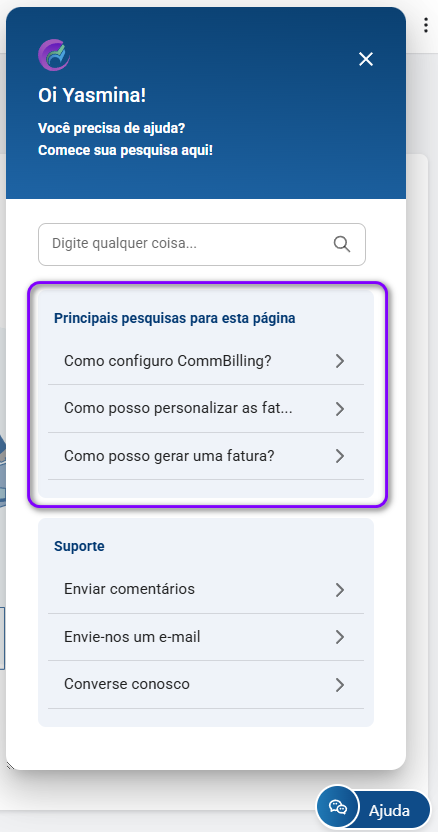Close the help panel with the X icon

pos(366,59)
